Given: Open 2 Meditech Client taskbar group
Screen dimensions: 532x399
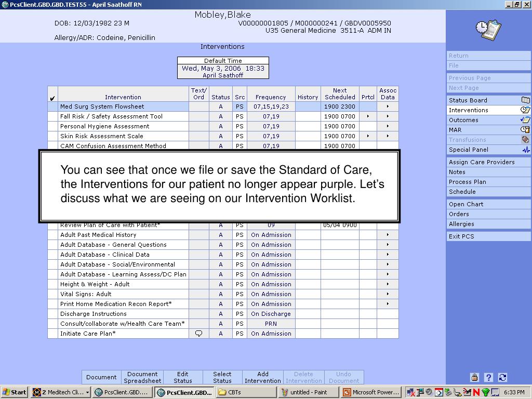Looking at the screenshot, I should (61, 392).
